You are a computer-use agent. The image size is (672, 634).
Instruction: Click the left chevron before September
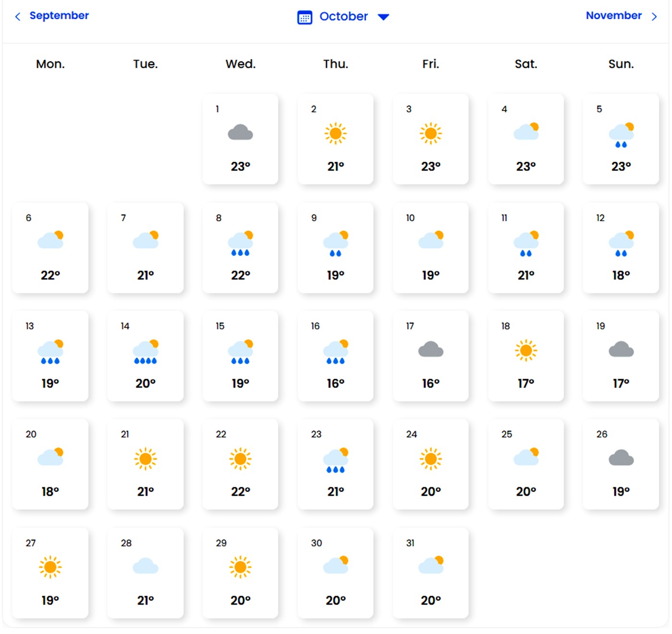pos(18,17)
